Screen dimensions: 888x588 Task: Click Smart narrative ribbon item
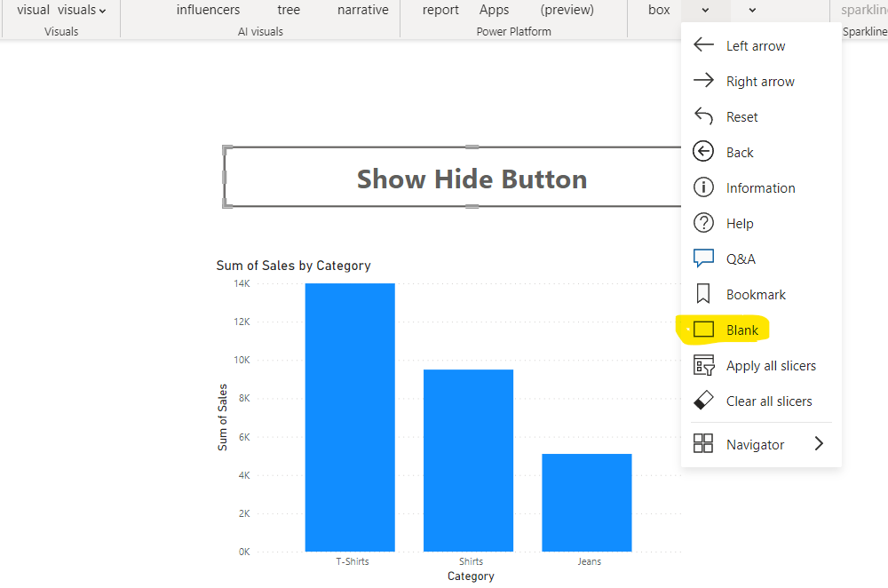pos(363,10)
